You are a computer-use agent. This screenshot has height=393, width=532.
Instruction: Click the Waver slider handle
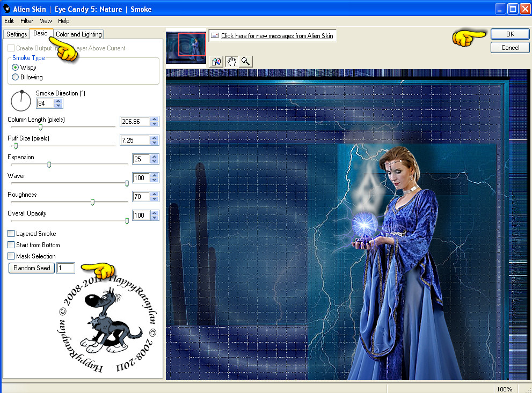click(x=127, y=183)
